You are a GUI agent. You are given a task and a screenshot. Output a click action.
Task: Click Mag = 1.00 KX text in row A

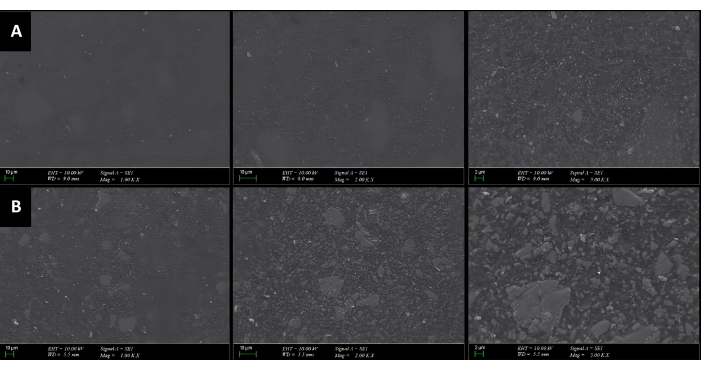[x=120, y=180]
